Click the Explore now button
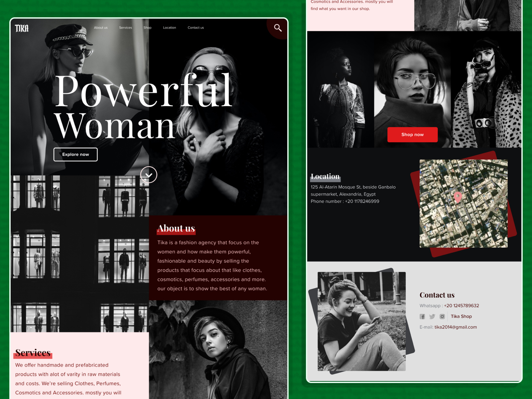 [75, 154]
